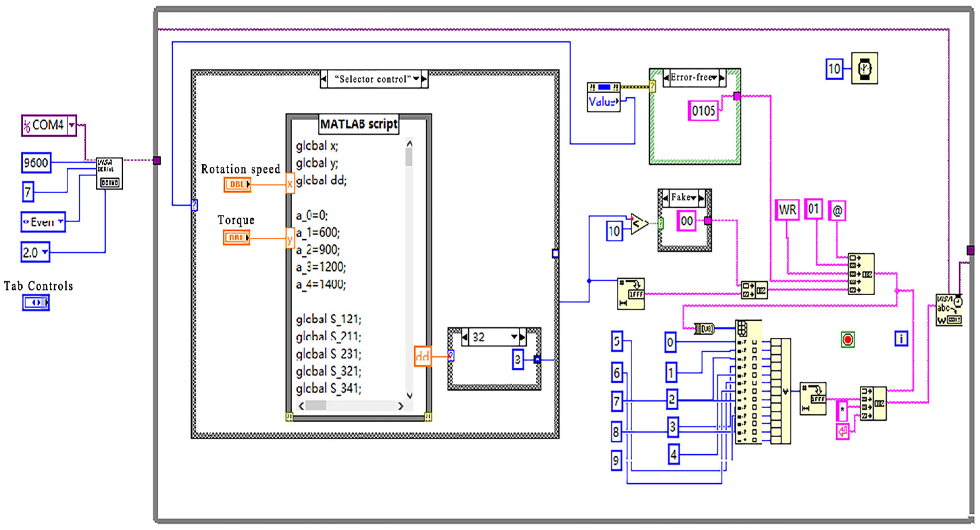
Task: Open the Even parity dropdown
Action: pyautogui.click(x=61, y=222)
